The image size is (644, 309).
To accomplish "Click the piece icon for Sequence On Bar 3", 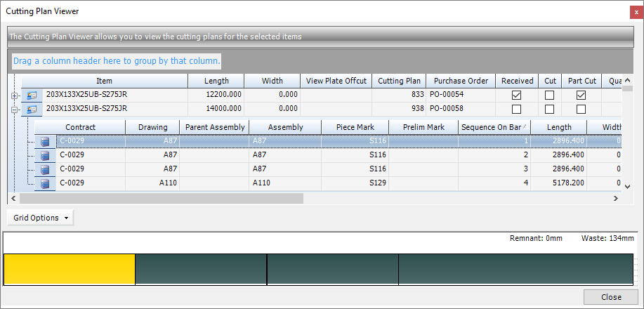I will [x=45, y=169].
